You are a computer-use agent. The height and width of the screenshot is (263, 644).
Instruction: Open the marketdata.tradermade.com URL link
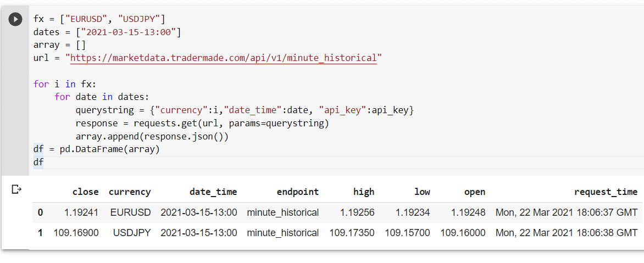(x=224, y=58)
